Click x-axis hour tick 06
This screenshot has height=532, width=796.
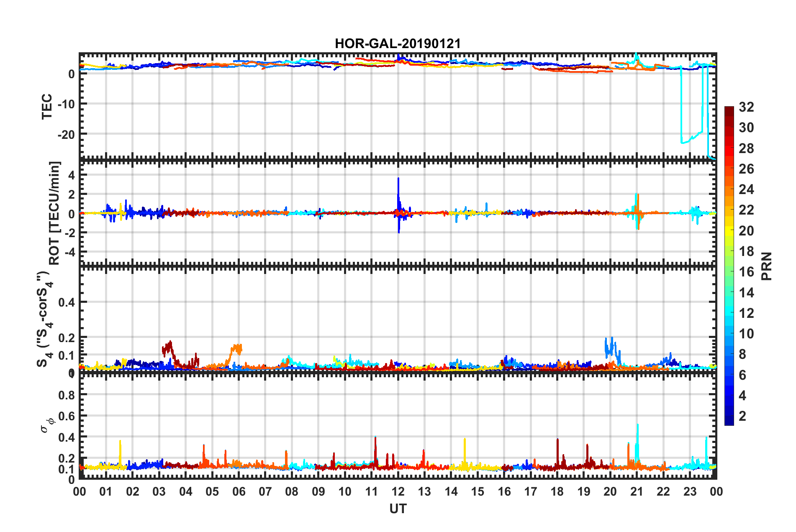point(239,492)
